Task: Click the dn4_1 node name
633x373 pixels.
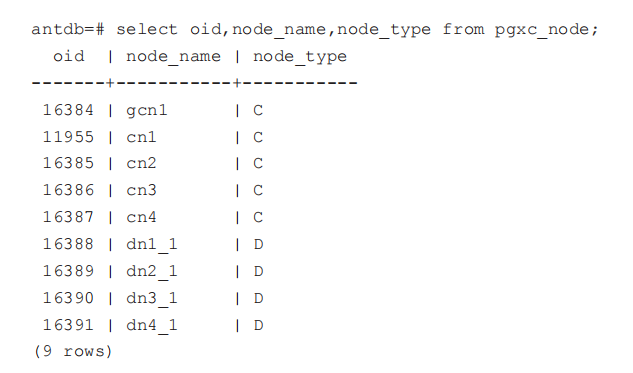Action: (x=152, y=326)
